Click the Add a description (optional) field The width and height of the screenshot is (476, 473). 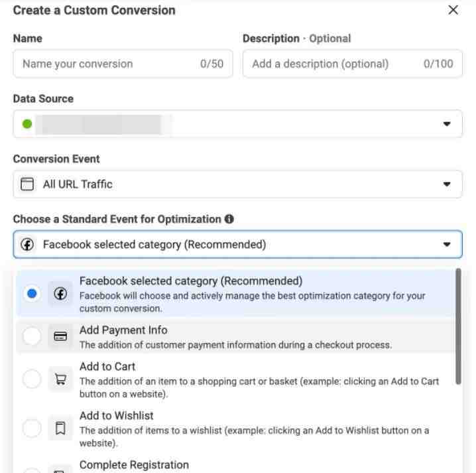click(353, 64)
